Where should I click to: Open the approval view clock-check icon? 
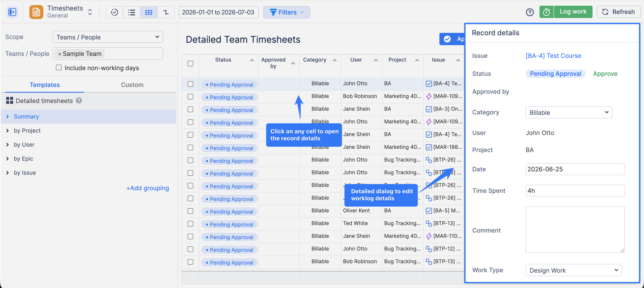(x=115, y=12)
